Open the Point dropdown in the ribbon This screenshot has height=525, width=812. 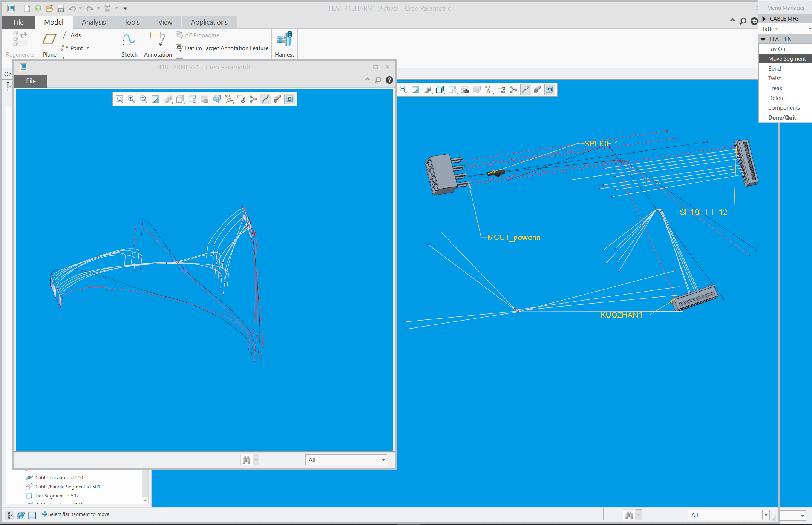(x=88, y=48)
